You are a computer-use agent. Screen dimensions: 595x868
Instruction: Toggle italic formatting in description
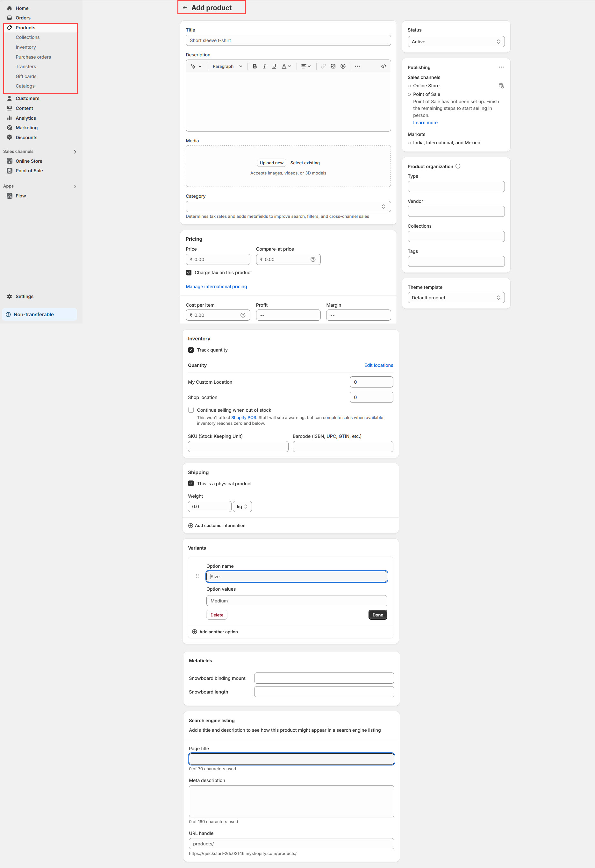264,66
